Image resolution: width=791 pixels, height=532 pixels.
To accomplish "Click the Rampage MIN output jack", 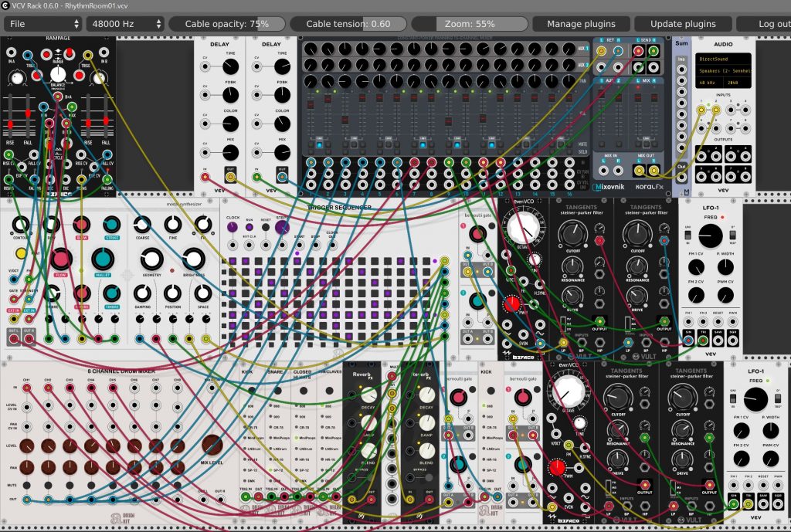I will tap(44, 107).
